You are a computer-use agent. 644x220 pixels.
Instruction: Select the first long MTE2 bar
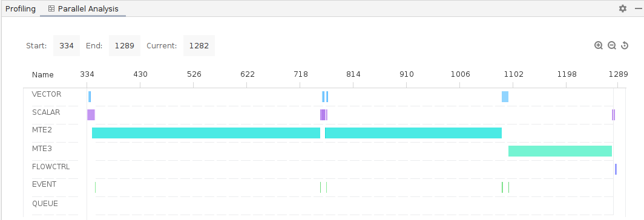pyautogui.click(x=206, y=133)
